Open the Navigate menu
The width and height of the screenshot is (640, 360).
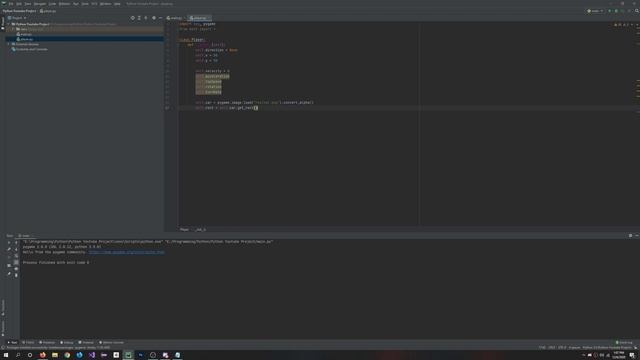click(40, 4)
